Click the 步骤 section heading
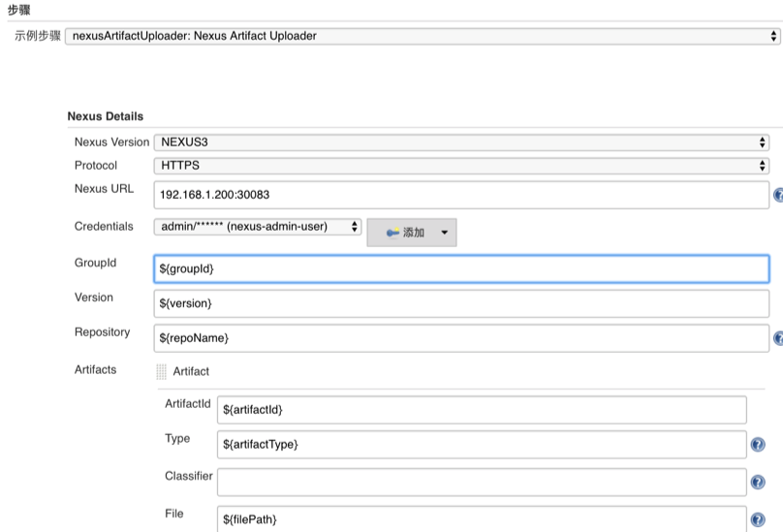 click(x=19, y=10)
